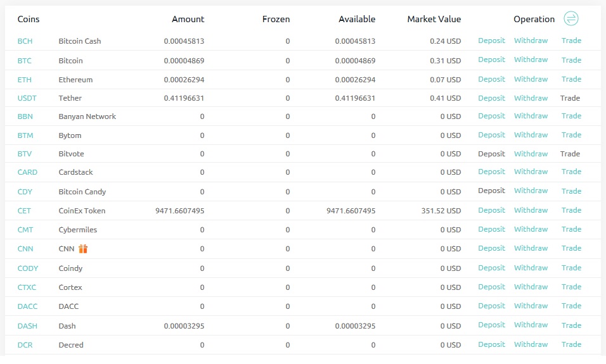606x364 pixels.
Task: Click the CTXC symbol link
Action: point(27,287)
